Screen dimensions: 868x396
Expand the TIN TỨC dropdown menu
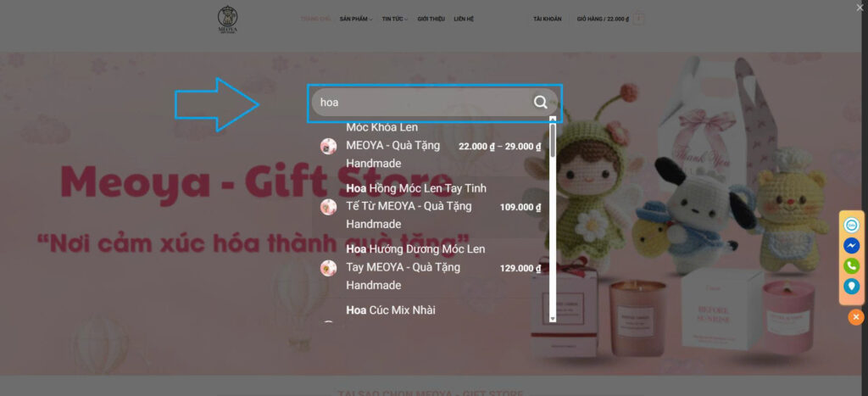395,19
